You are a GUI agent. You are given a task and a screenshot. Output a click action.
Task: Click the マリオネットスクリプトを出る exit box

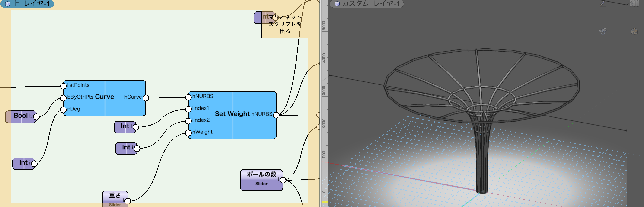point(285,24)
